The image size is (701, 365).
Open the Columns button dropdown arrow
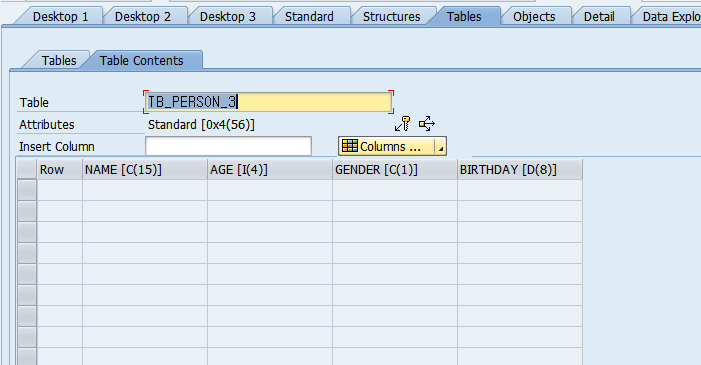pyautogui.click(x=440, y=146)
